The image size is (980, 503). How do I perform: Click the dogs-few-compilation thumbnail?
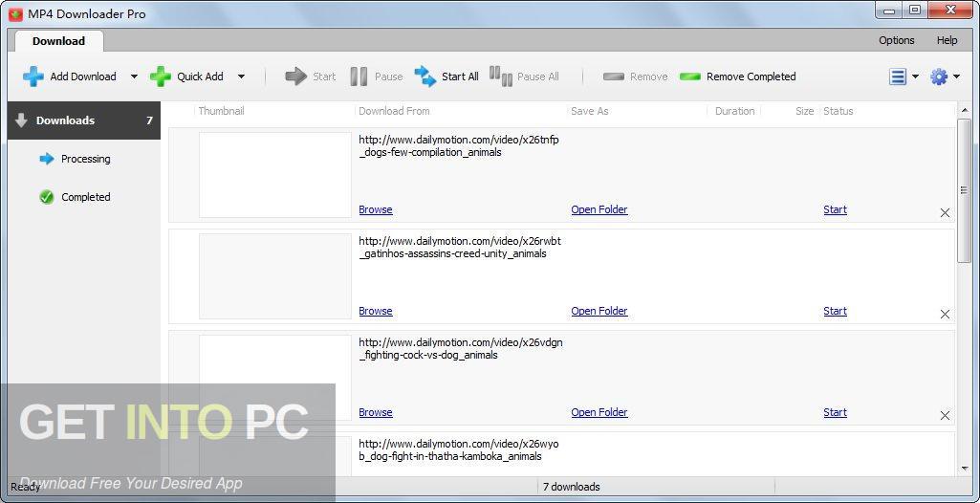click(x=275, y=175)
